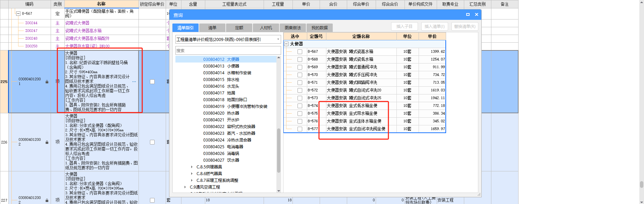Image resolution: width=644 pixels, height=204 pixels.
Task: Click the main window scrollbar up arrow
Action: 641,2
